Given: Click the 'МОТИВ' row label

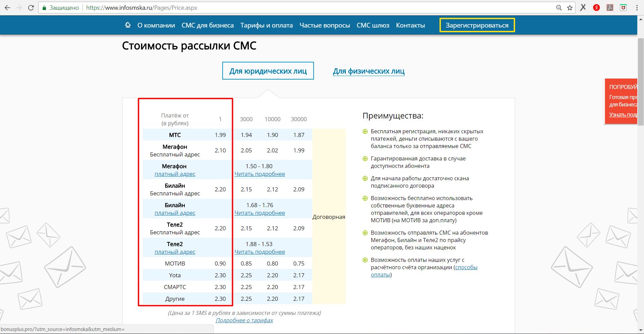Looking at the screenshot, I should tap(175, 264).
